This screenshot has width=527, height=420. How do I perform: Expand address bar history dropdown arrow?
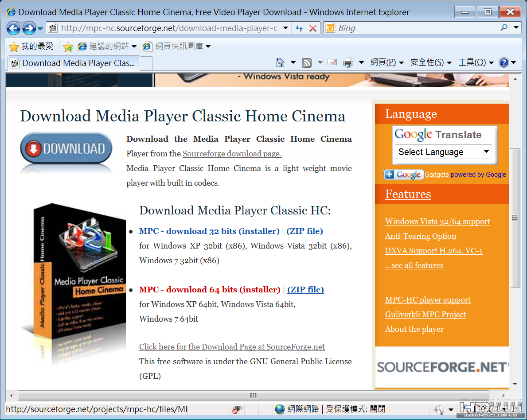286,28
